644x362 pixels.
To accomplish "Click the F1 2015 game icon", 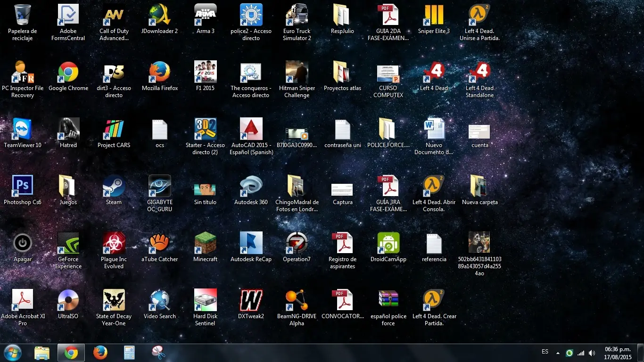I will pyautogui.click(x=206, y=72).
